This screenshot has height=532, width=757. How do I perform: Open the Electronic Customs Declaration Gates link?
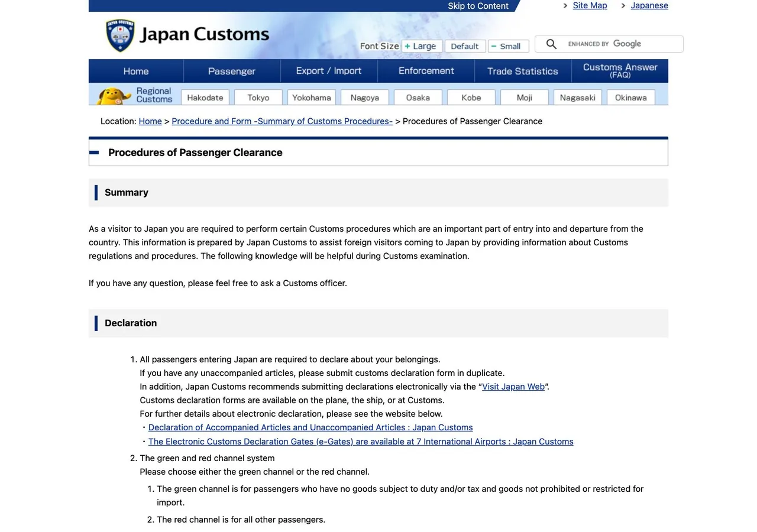361,442
